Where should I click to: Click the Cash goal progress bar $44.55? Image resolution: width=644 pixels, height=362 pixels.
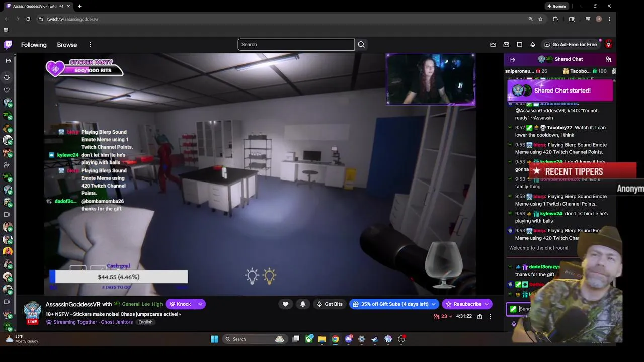pyautogui.click(x=119, y=277)
